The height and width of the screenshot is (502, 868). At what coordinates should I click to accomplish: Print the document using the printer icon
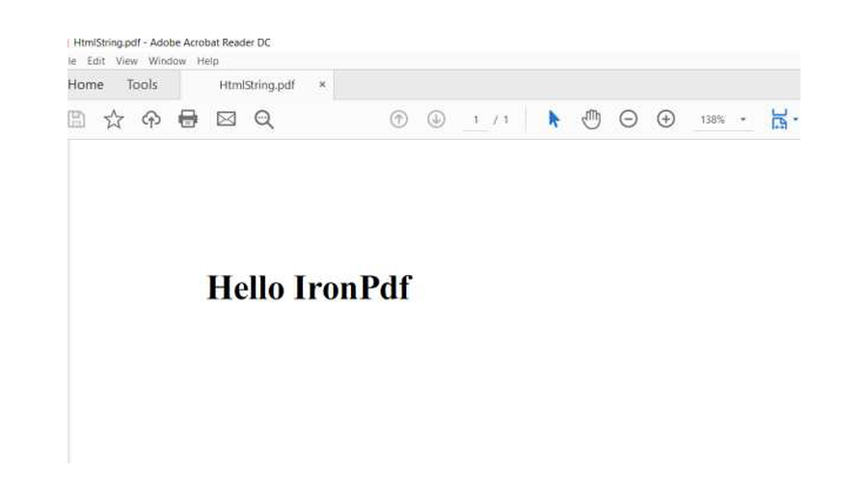tap(188, 119)
